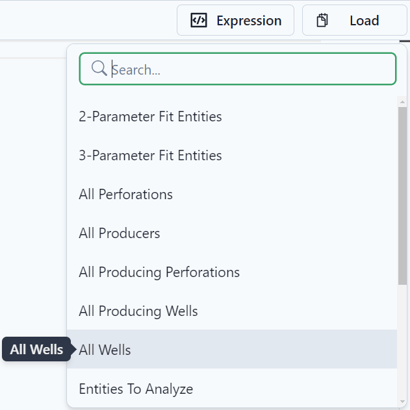Viewport: 410px width, 410px height.
Task: Click the magnifying glass search icon
Action: click(99, 68)
